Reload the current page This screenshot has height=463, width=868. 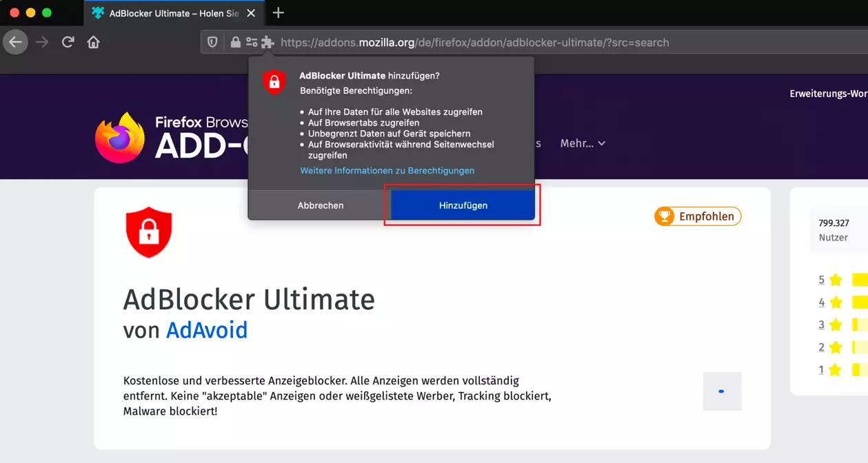click(68, 42)
